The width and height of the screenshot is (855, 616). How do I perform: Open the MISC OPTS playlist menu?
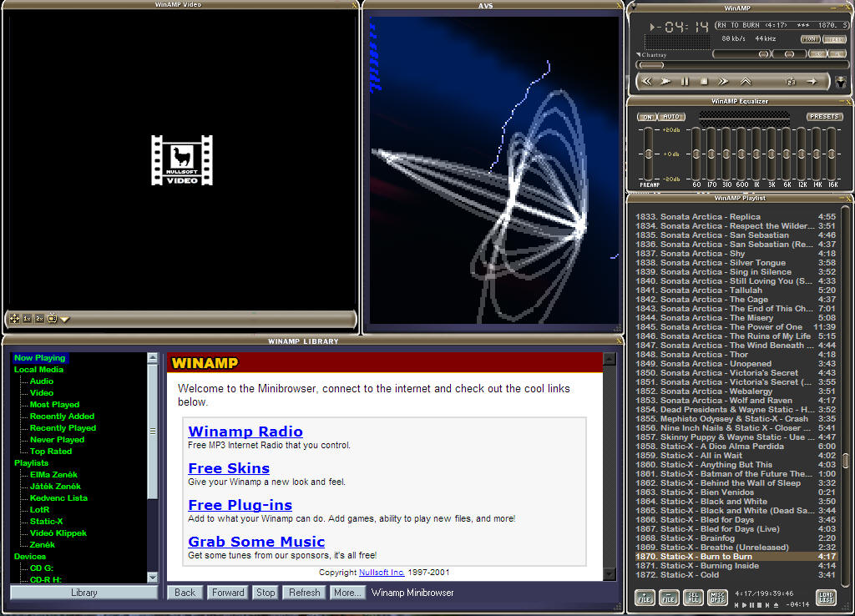pyautogui.click(x=717, y=598)
